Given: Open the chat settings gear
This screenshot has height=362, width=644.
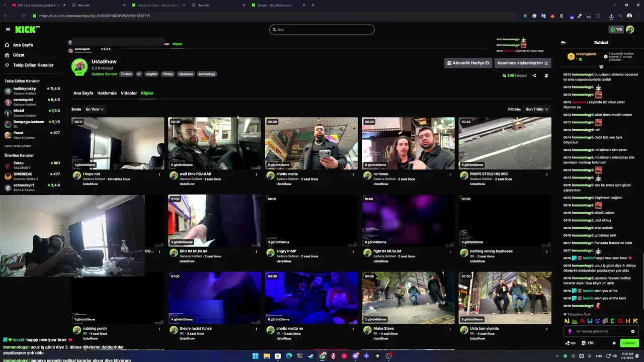Looking at the screenshot, I should 614,343.
